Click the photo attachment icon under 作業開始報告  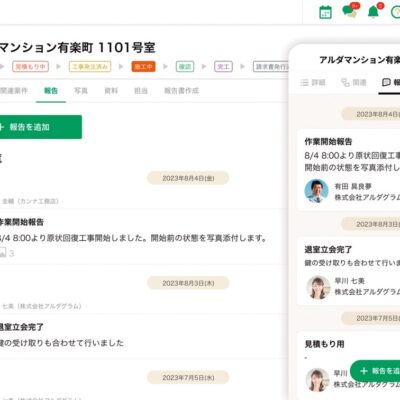click(3, 253)
